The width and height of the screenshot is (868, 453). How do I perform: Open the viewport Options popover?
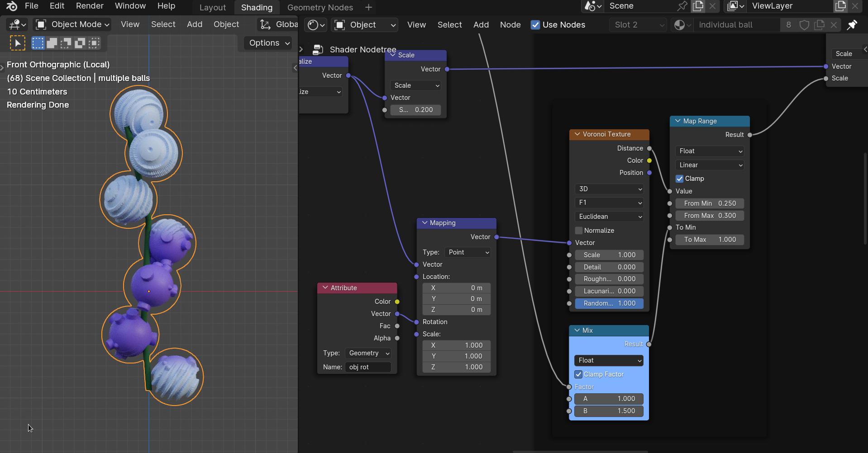pyautogui.click(x=269, y=43)
